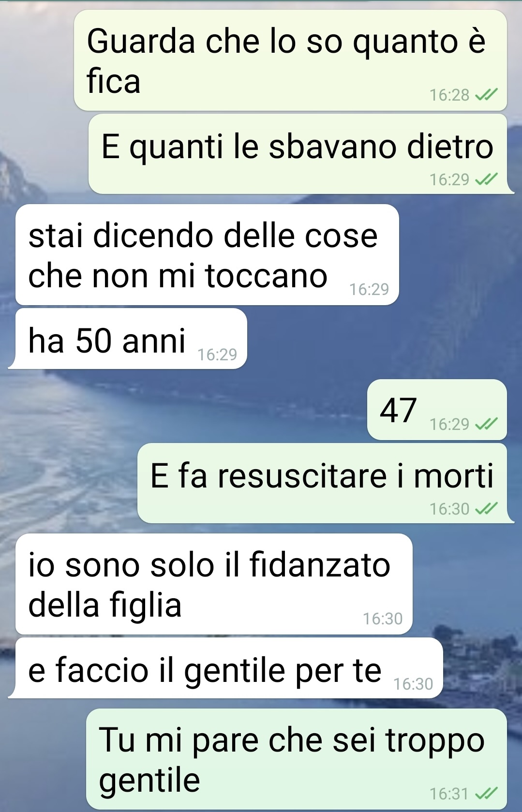Tap read receipt ticks on 'E quanti le sbavano dietro'
Viewport: 522px width, 812px height.
[486, 179]
